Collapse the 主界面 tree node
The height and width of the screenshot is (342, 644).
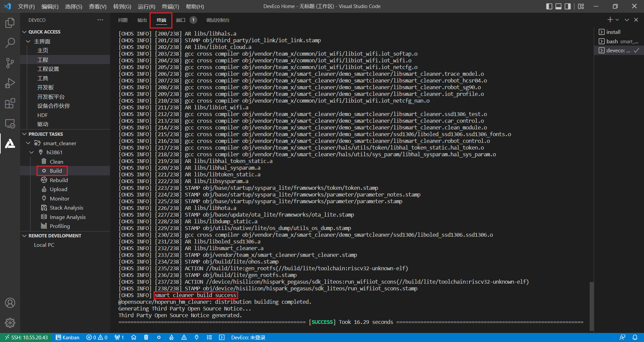point(28,41)
